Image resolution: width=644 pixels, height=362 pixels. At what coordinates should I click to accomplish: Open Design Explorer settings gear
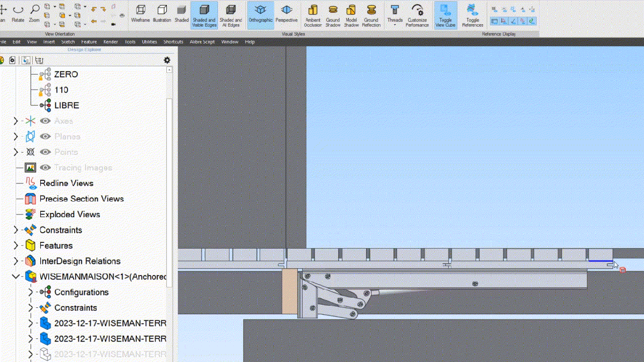(167, 61)
